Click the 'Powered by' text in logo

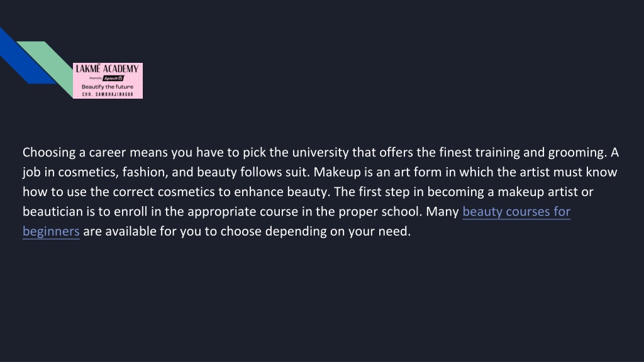pos(96,78)
